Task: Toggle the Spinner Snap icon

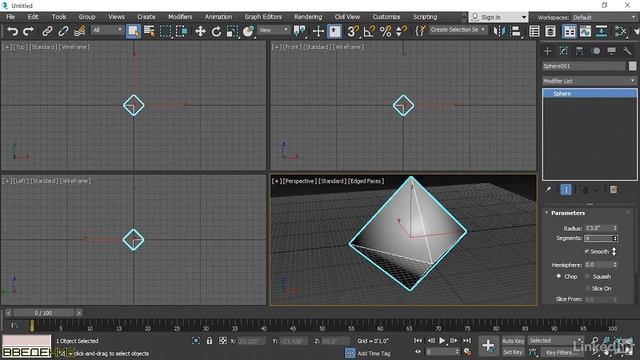Action: coord(402,31)
